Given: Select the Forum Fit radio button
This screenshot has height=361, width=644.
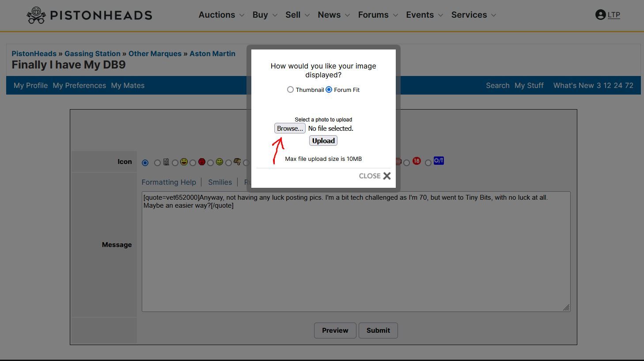Looking at the screenshot, I should click(329, 90).
